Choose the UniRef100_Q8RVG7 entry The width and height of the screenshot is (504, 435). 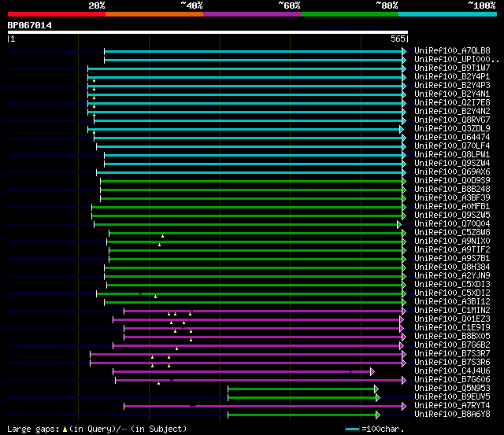click(x=452, y=120)
